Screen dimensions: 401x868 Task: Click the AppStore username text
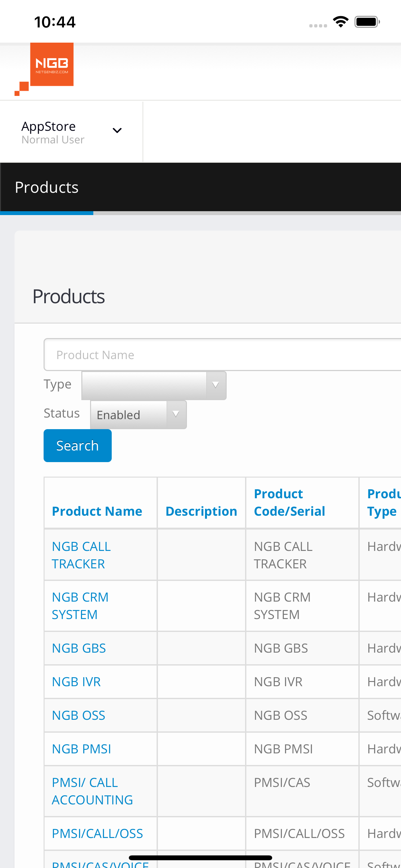[x=48, y=126]
